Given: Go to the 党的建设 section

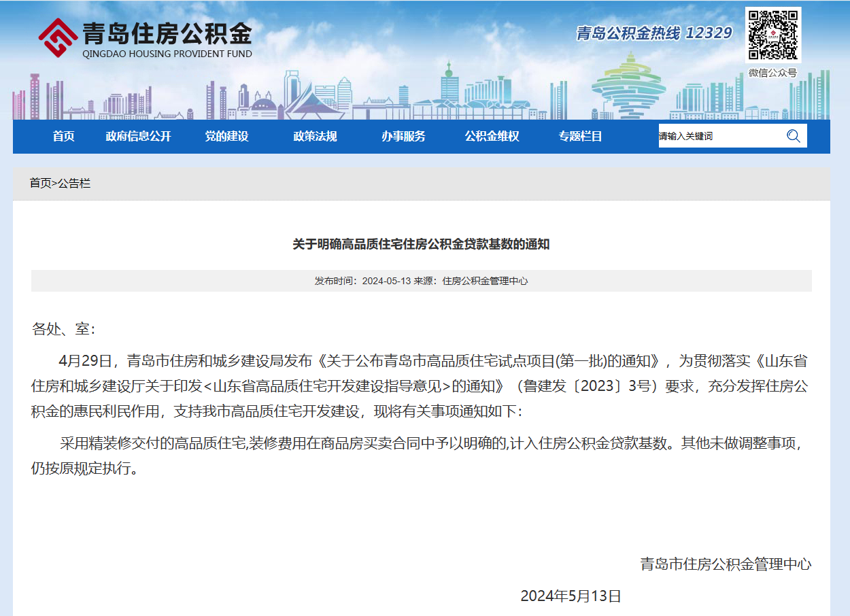Looking at the screenshot, I should 226,136.
